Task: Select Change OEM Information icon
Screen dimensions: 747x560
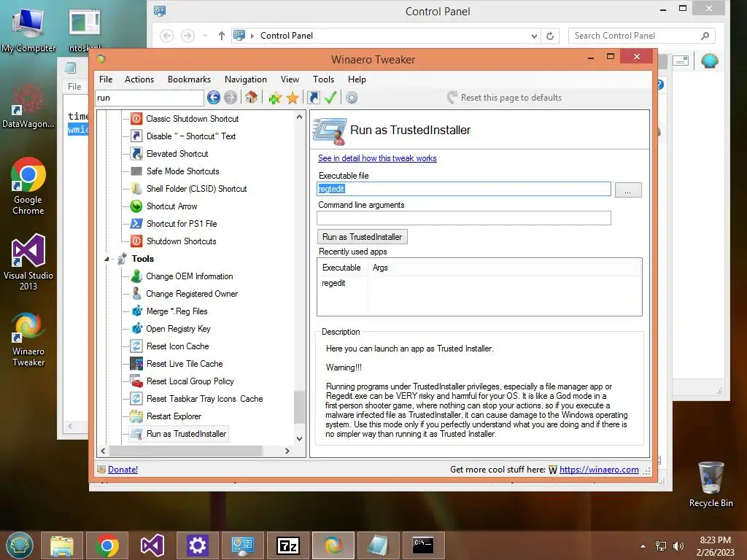Action: (x=136, y=276)
